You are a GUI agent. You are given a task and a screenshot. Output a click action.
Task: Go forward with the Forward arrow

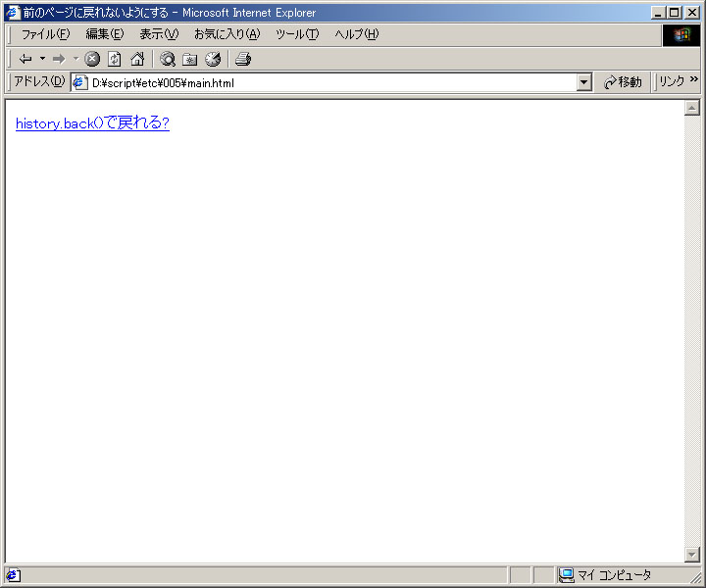pos(59,59)
